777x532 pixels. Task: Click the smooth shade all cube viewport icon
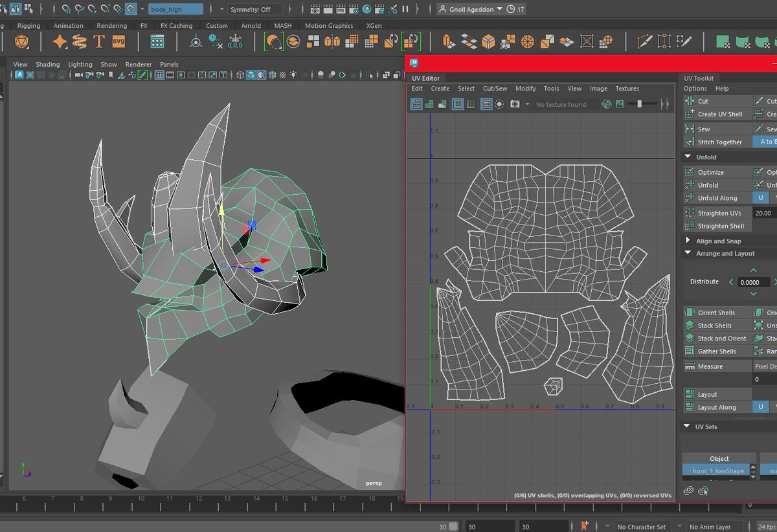pyautogui.click(x=251, y=74)
